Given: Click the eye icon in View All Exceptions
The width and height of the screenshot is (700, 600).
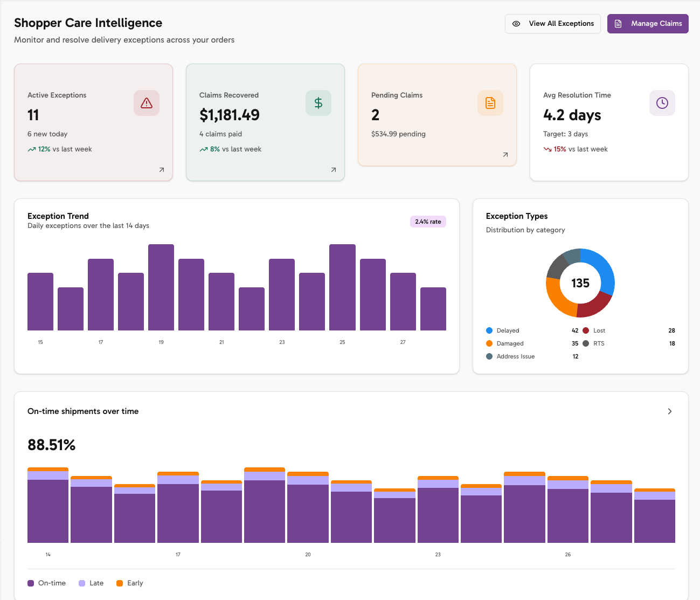Looking at the screenshot, I should (x=516, y=24).
